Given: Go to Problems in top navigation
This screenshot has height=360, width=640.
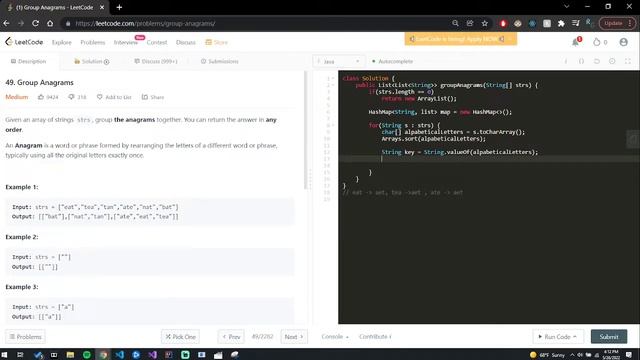Looking at the screenshot, I should tap(93, 42).
